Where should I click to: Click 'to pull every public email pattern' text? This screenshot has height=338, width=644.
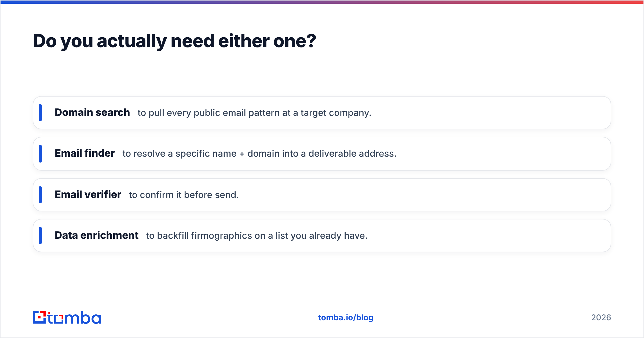coord(254,113)
